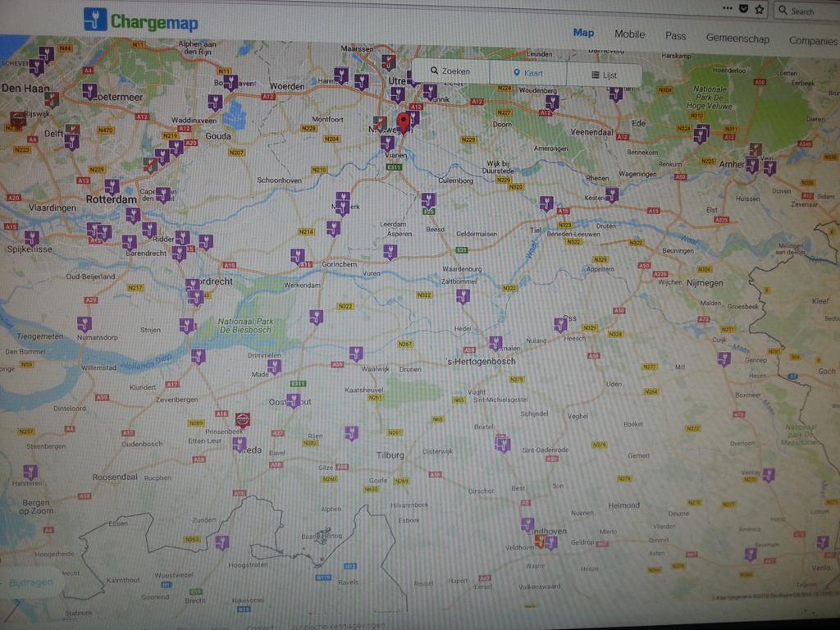Select charging station marker at Oosterhout
This screenshot has height=630, width=840.
coord(293,400)
